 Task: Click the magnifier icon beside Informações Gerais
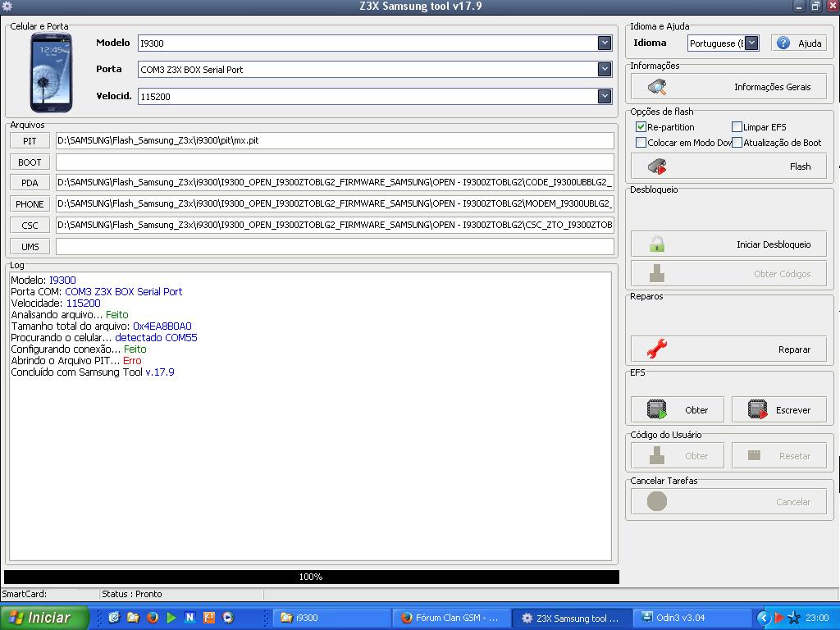point(657,87)
